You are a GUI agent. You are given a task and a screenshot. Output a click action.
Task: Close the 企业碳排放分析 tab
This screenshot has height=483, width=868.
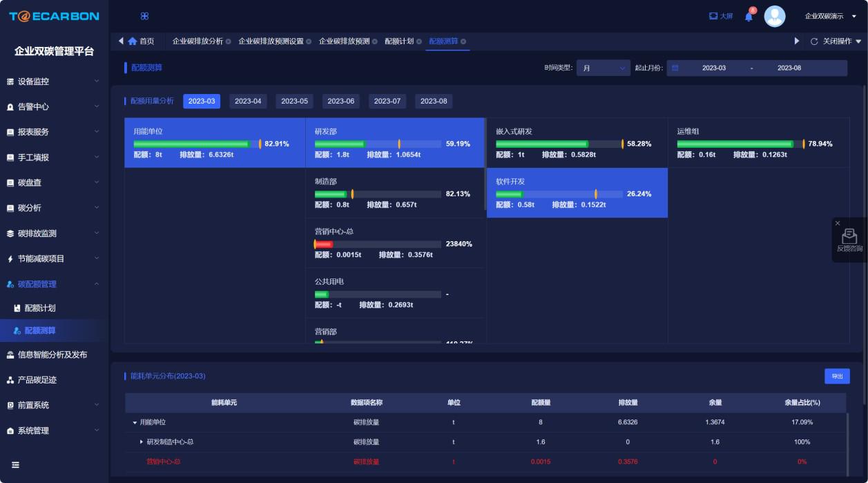(x=229, y=41)
